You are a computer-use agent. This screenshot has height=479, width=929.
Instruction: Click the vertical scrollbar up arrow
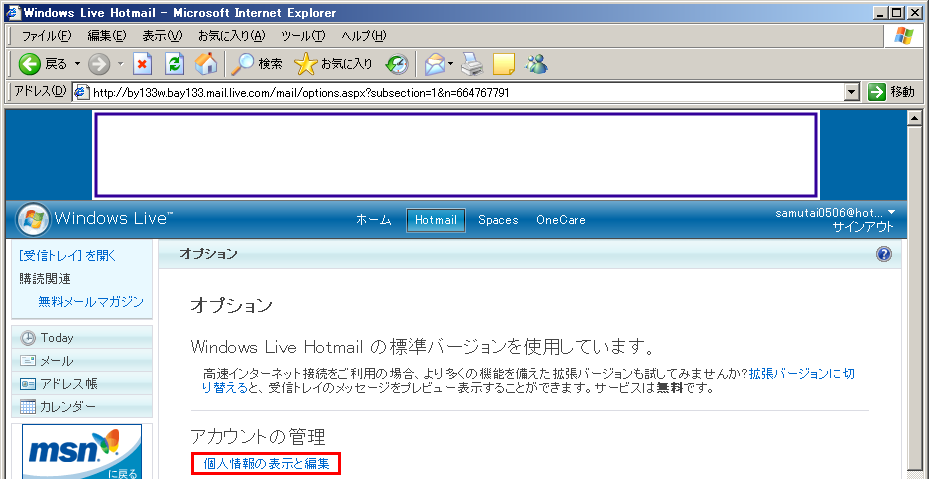pos(914,117)
